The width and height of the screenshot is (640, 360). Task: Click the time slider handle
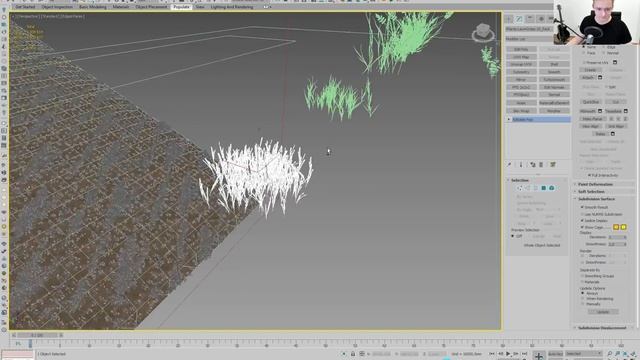pos(37,335)
